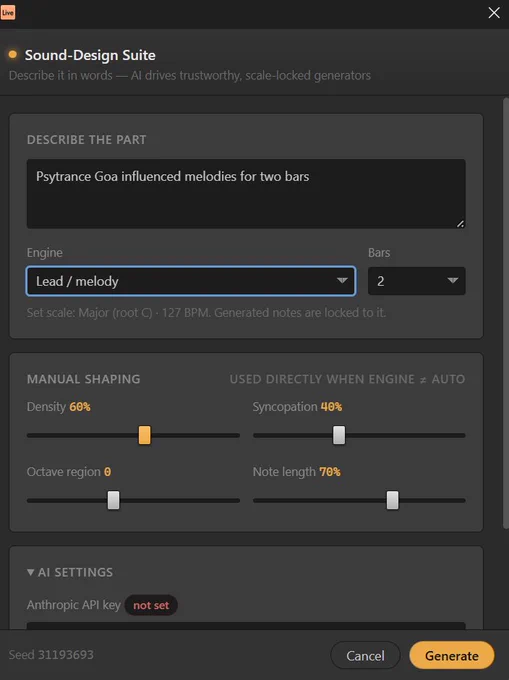This screenshot has height=680, width=509.
Task: Click the 'Used directly when engine ≠ auto' note
Action: point(347,379)
